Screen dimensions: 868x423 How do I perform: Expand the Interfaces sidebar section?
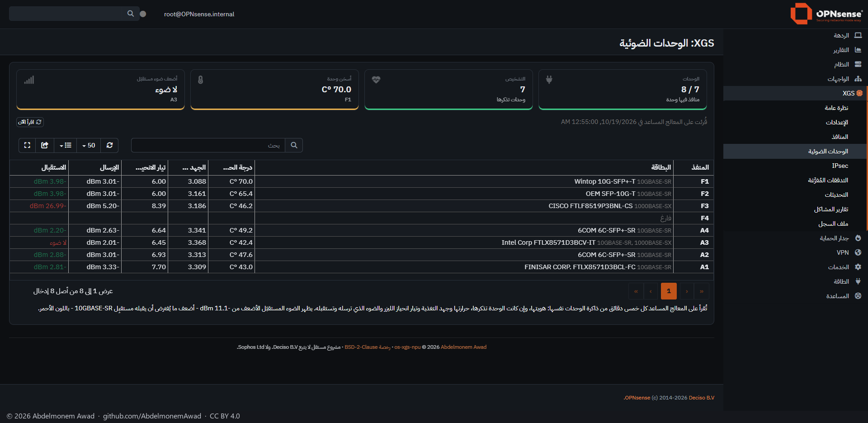(x=796, y=79)
